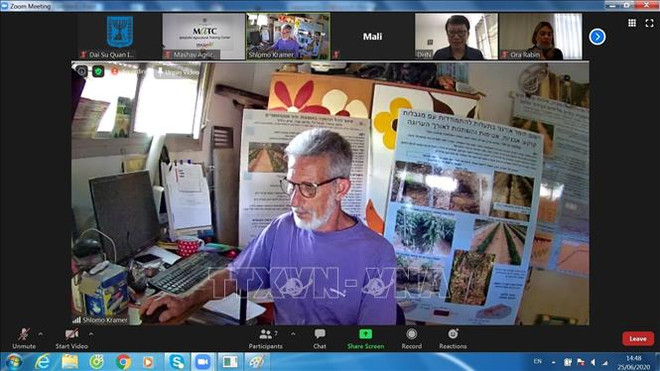Open the Reactions menu

pyautogui.click(x=452, y=338)
